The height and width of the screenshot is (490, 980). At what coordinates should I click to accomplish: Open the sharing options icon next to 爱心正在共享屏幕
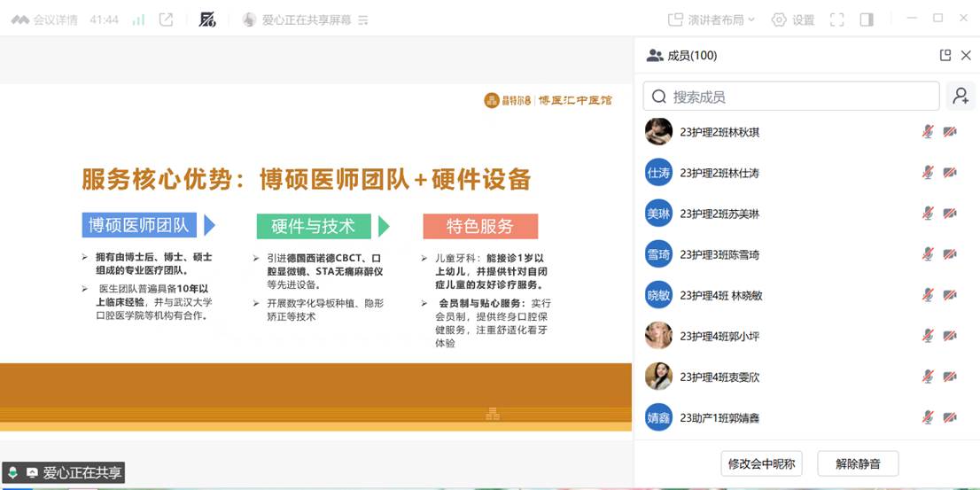pos(363,20)
